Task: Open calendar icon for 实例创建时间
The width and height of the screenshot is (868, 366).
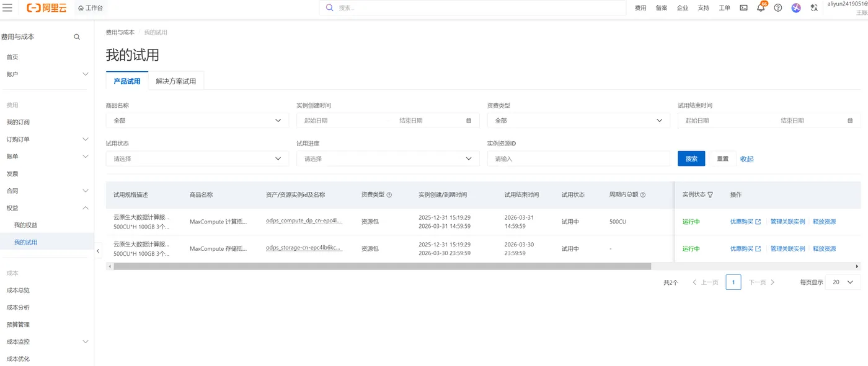Action: tap(469, 121)
